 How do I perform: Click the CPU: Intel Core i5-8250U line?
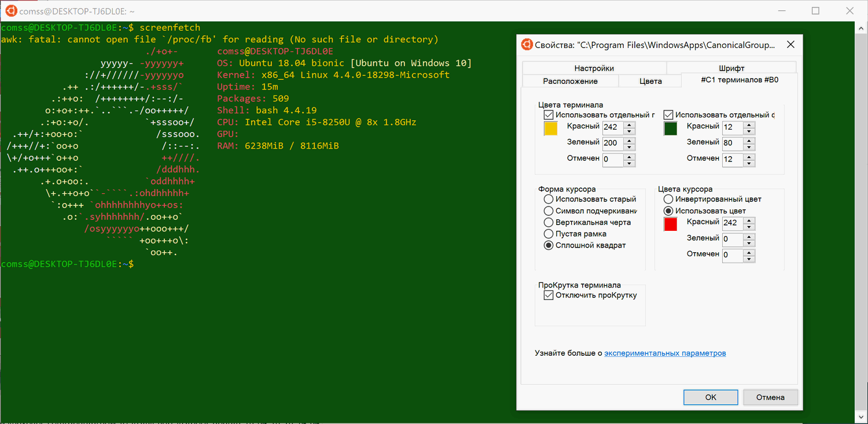317,122
